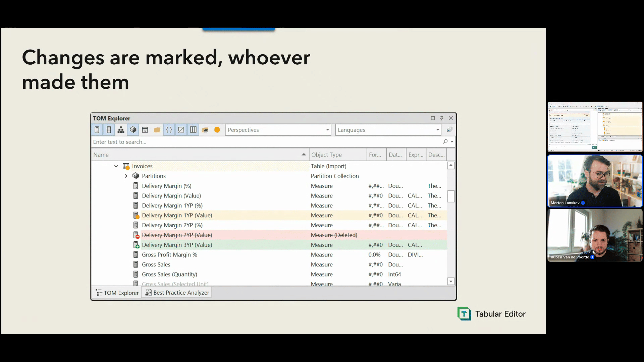
Task: Select the shared screen thumbnail
Action: (595, 127)
